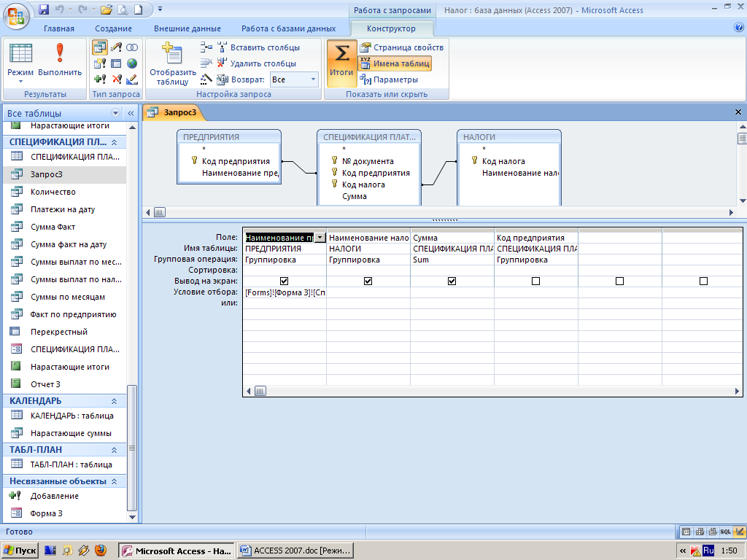Collapse the Несвязанные объекты group
Screen dimensions: 747x560
click(x=115, y=481)
